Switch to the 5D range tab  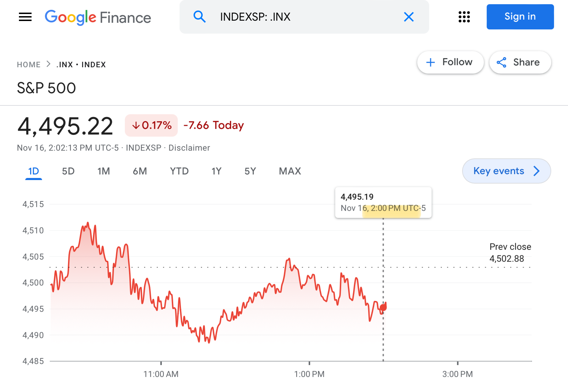68,171
